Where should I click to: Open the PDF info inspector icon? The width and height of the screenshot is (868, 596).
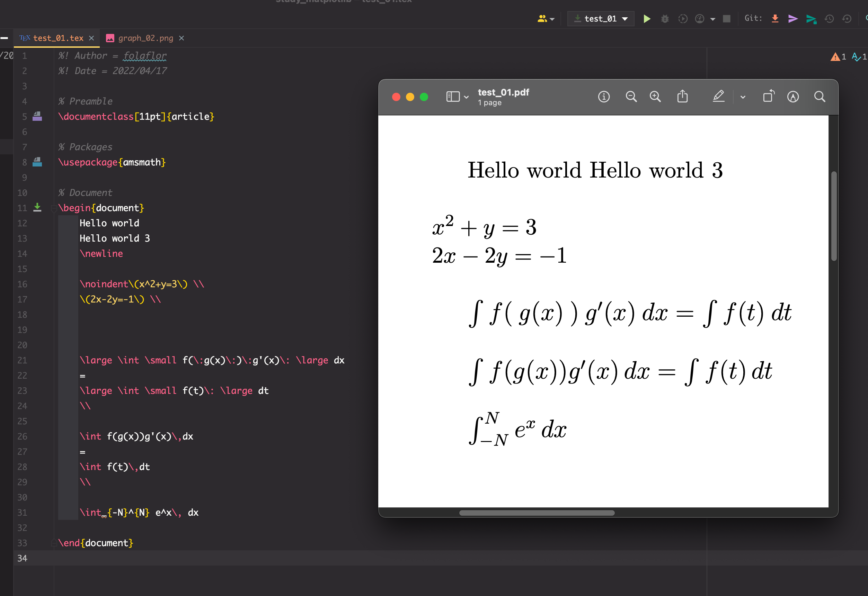click(x=604, y=97)
